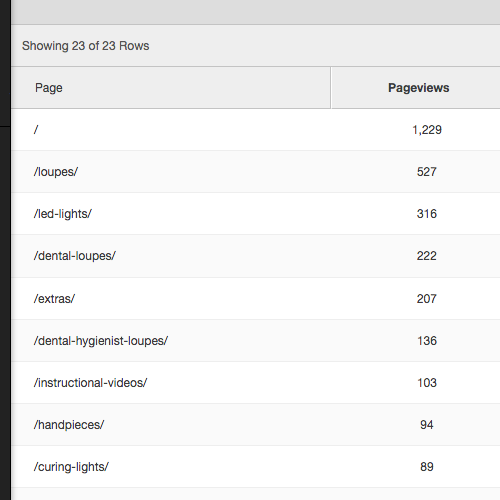The image size is (500, 500).
Task: Click the 222 pageviews cell
Action: [x=427, y=256]
